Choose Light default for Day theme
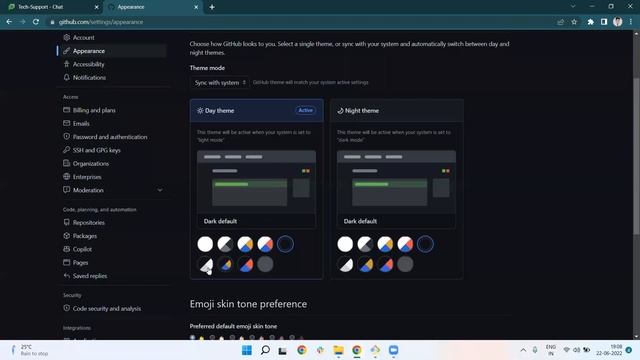The height and width of the screenshot is (360, 640). (x=205, y=244)
